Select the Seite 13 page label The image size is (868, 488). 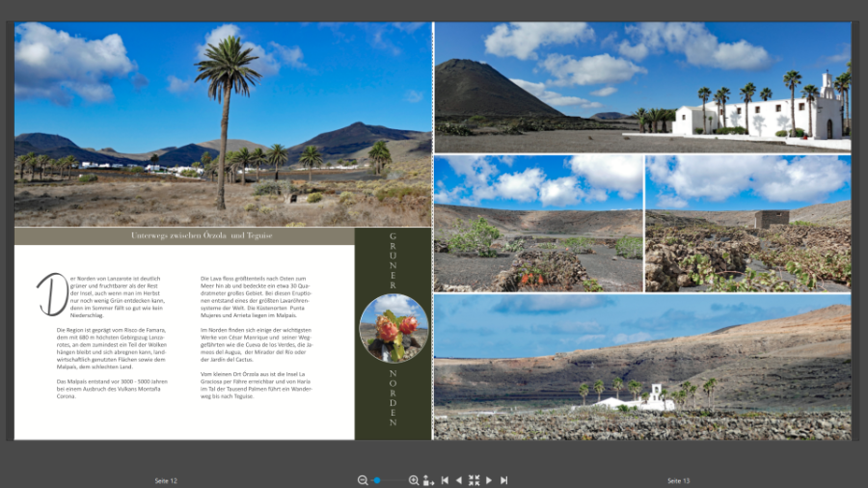[679, 480]
